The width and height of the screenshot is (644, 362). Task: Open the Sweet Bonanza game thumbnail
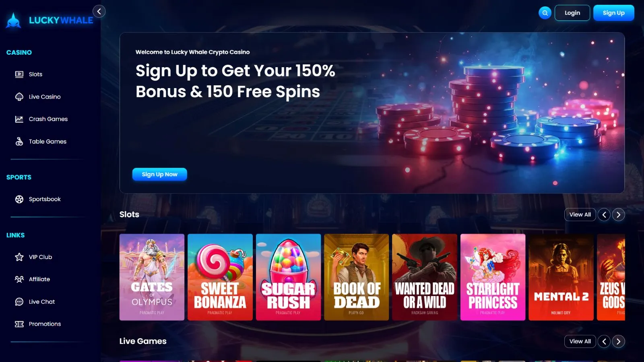tap(220, 277)
